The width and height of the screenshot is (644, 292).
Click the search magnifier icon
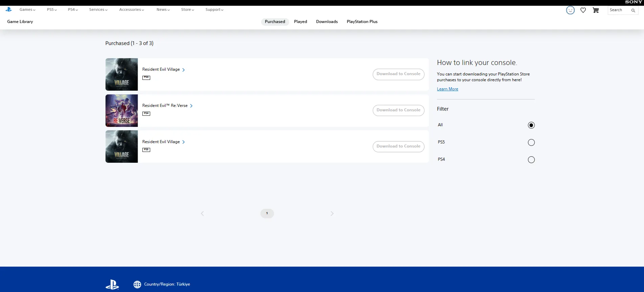click(x=633, y=10)
